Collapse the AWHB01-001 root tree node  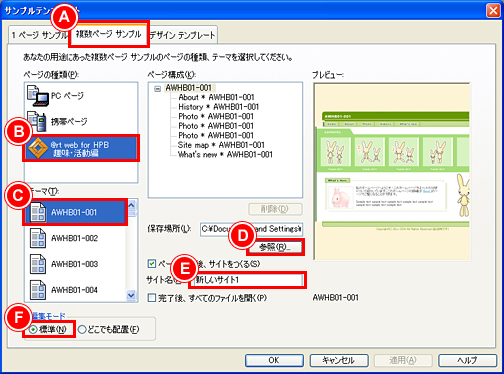click(x=158, y=89)
